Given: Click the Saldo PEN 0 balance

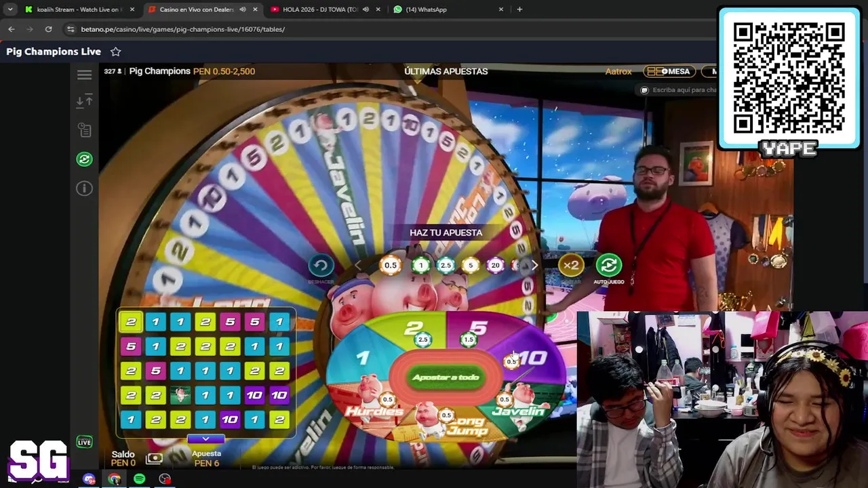Looking at the screenshot, I should [x=123, y=459].
